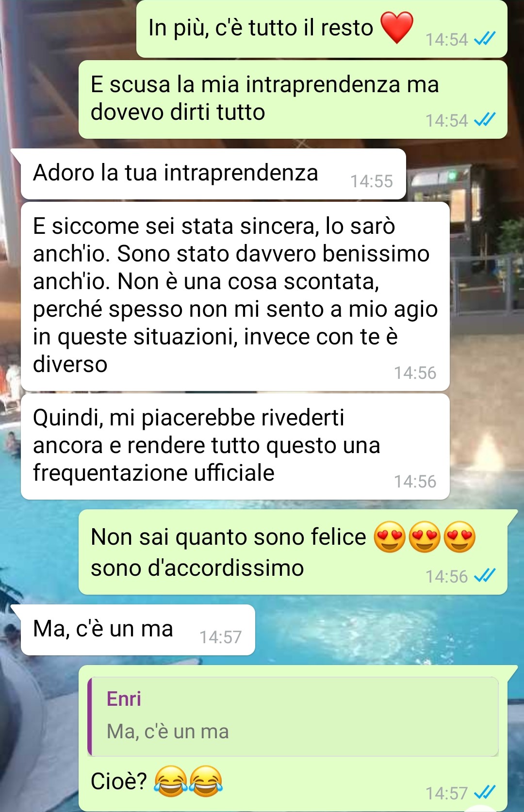
Task: Tap message 'Quindi, mi piacerebbe rivederti'
Action: 235,446
